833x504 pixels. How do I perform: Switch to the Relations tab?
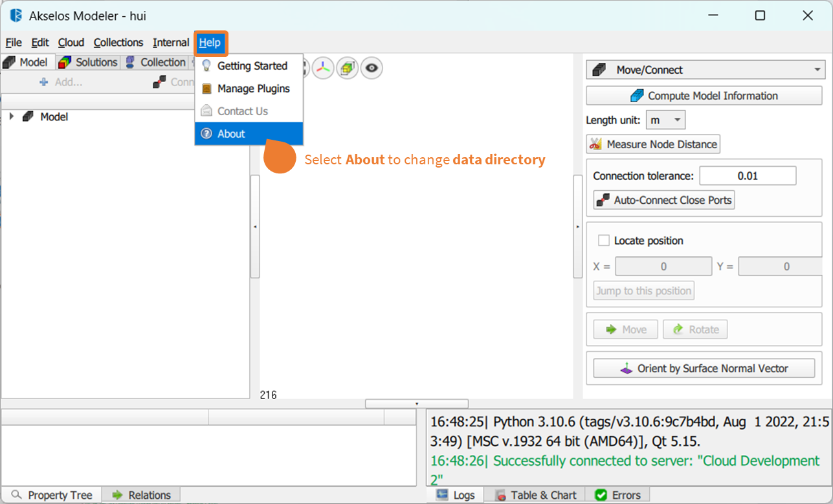click(x=141, y=495)
